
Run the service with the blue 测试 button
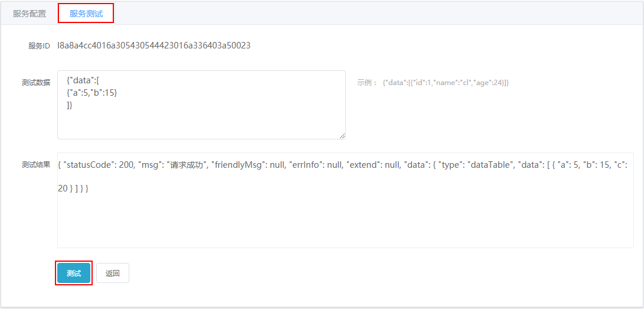[74, 273]
